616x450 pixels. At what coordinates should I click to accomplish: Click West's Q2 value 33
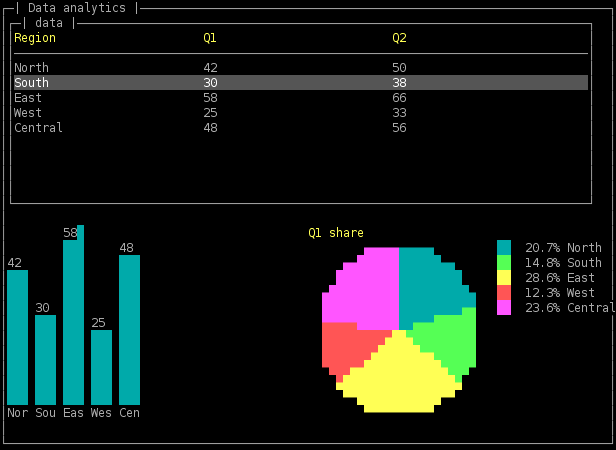399,113
